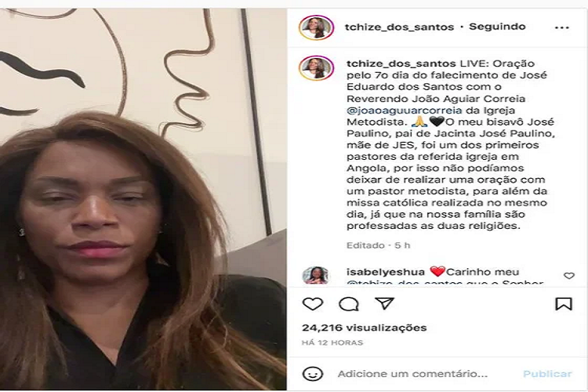Like the post with the heart icon

313,304
